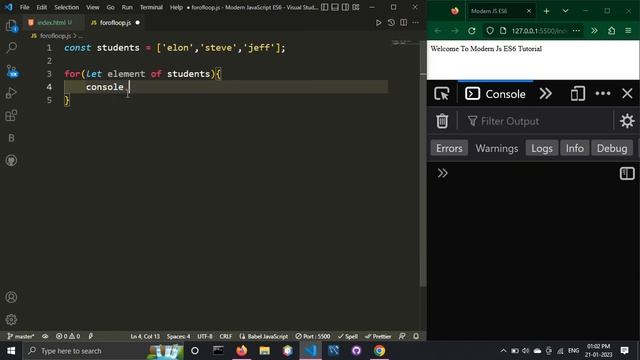The width and height of the screenshot is (640, 360).
Task: Split the editor to the right
Action: pyautogui.click(x=403, y=22)
